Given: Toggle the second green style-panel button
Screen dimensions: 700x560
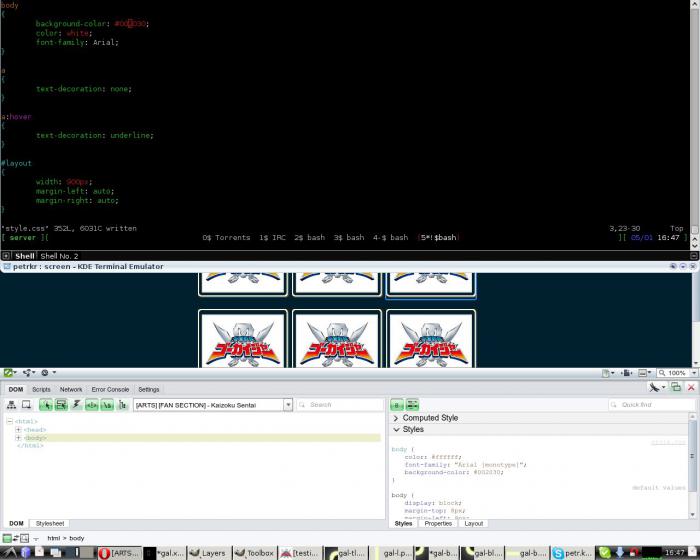Looking at the screenshot, I should click(412, 405).
